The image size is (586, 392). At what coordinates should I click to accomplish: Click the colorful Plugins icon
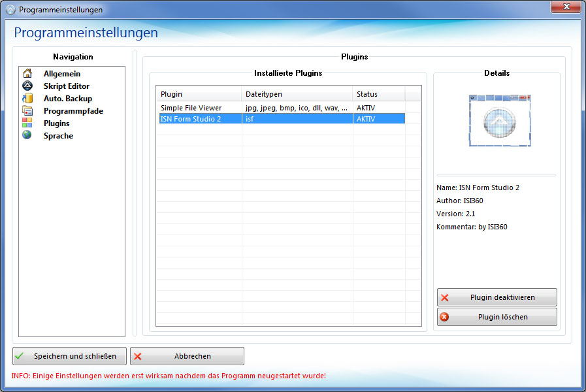pos(27,123)
